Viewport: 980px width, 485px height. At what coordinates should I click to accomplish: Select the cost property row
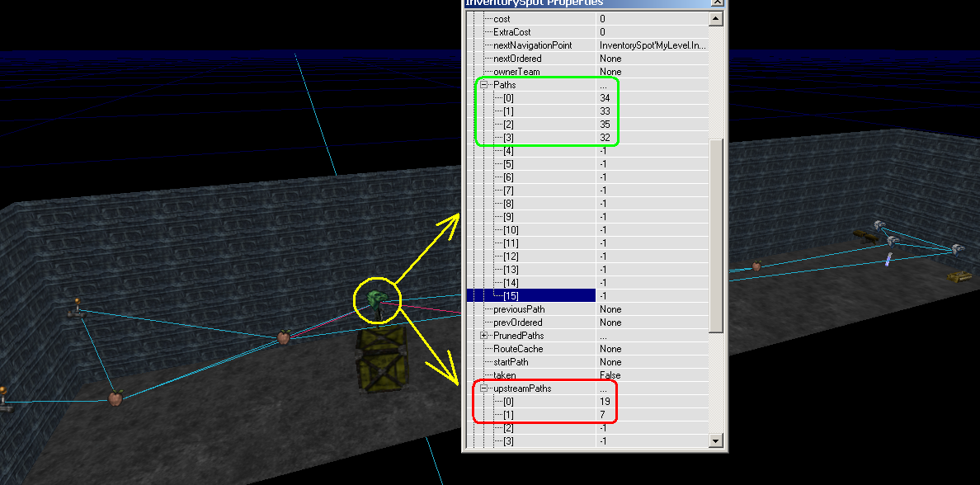pos(587,19)
